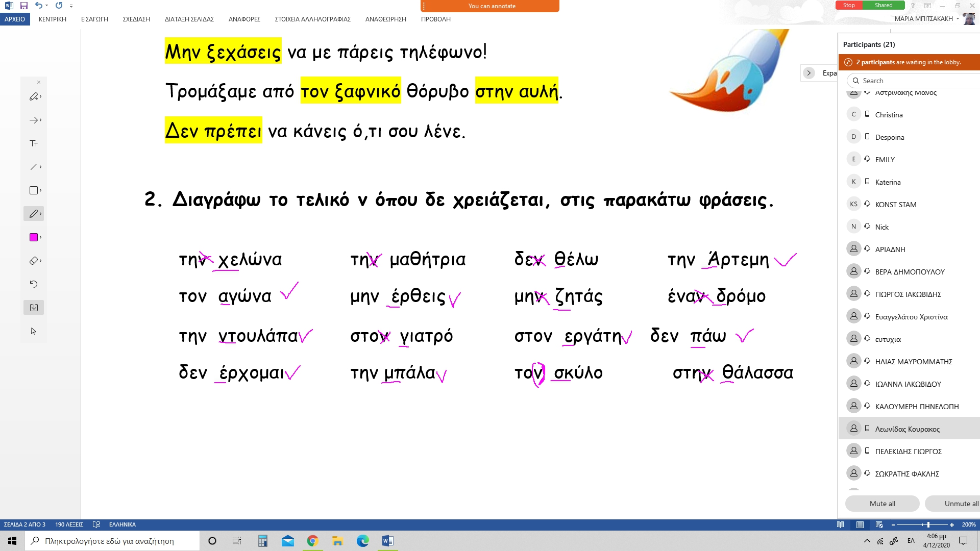The image size is (980, 551).
Task: Undo the last annotation
Action: tap(34, 284)
